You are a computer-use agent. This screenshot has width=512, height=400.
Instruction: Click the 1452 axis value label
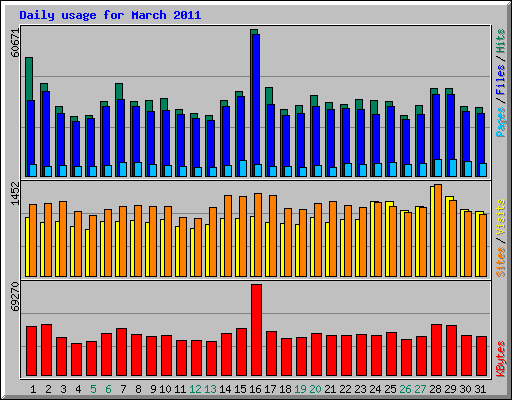point(15,194)
